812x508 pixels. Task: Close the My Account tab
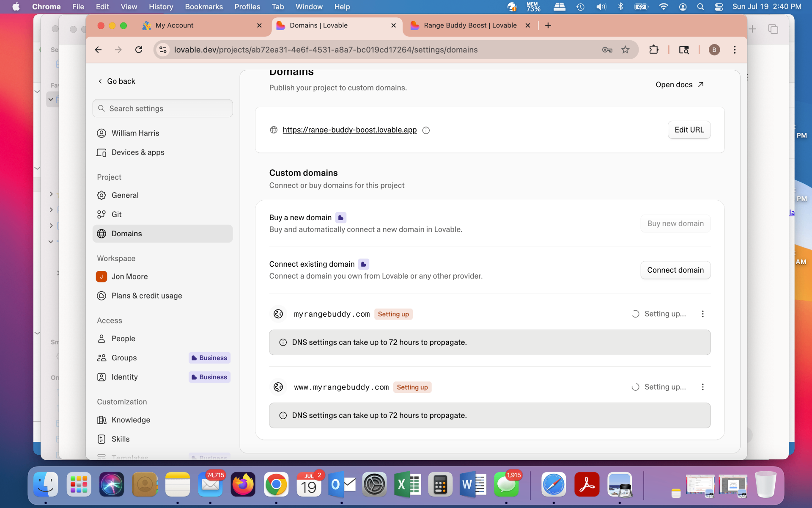(259, 25)
